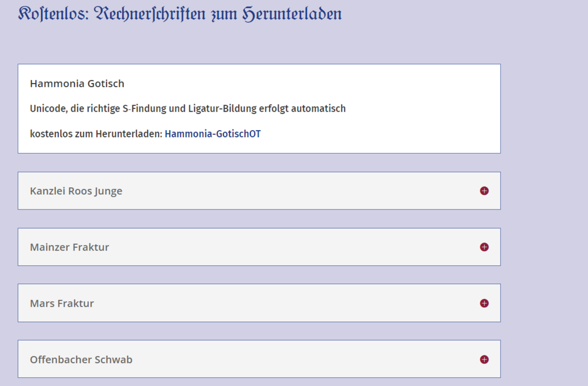Click empty middle of Mars Fraktur row
The width and height of the screenshot is (588, 386).
[x=294, y=303]
